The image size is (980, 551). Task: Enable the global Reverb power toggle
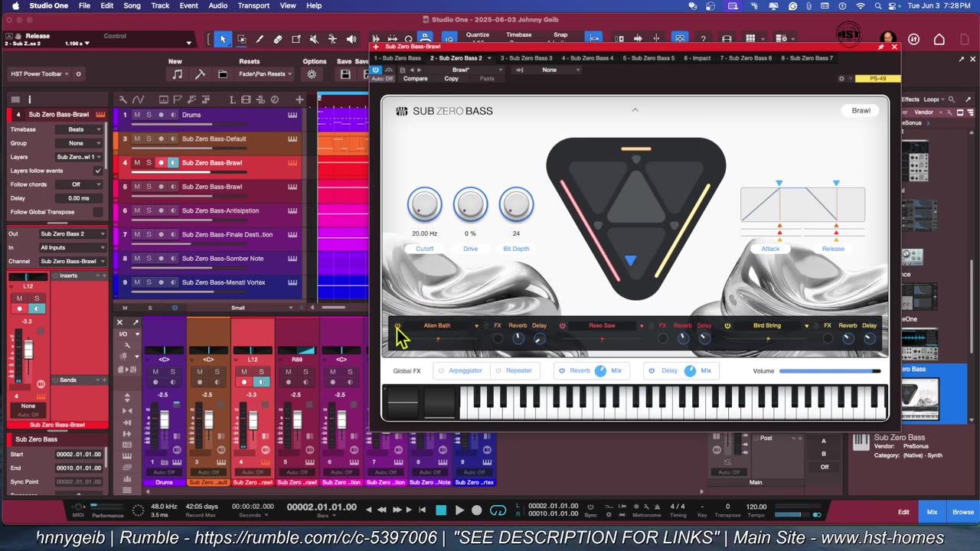[562, 370]
